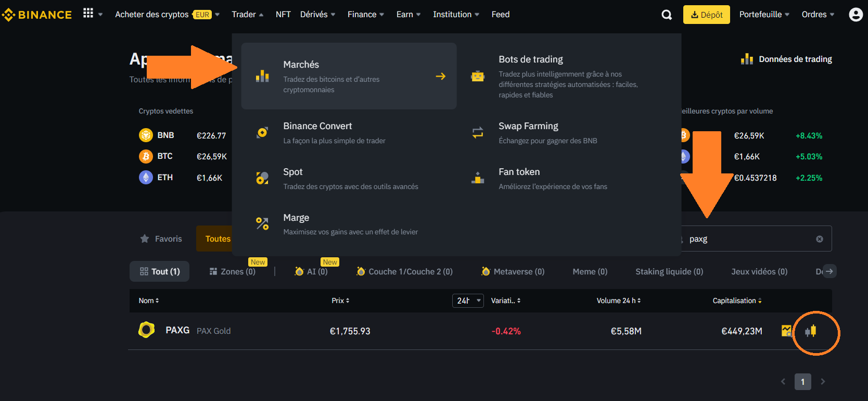
Task: Click the Spot trading icon
Action: 262,178
